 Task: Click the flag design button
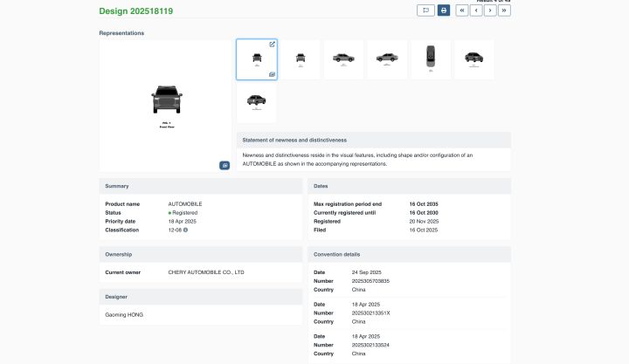[x=425, y=10]
